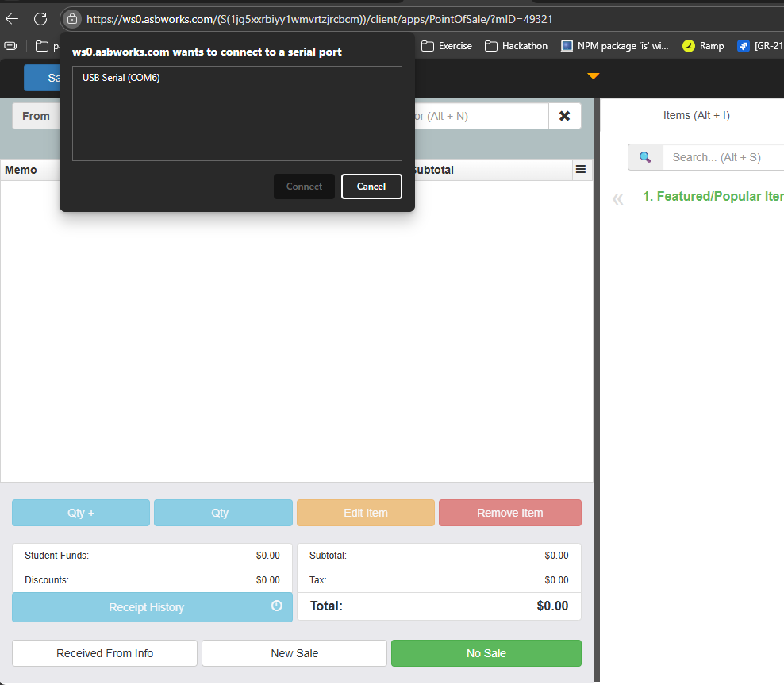Click the Connect button
The height and width of the screenshot is (685, 784).
pos(304,187)
